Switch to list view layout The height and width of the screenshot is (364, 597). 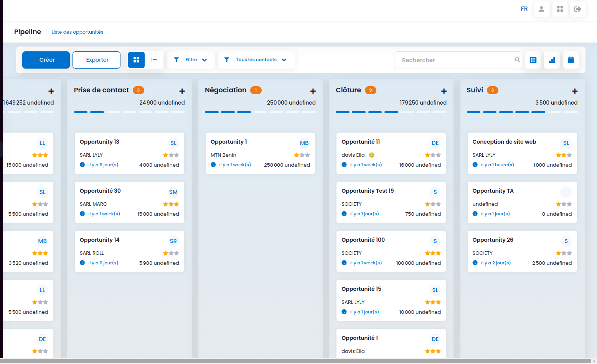click(154, 60)
